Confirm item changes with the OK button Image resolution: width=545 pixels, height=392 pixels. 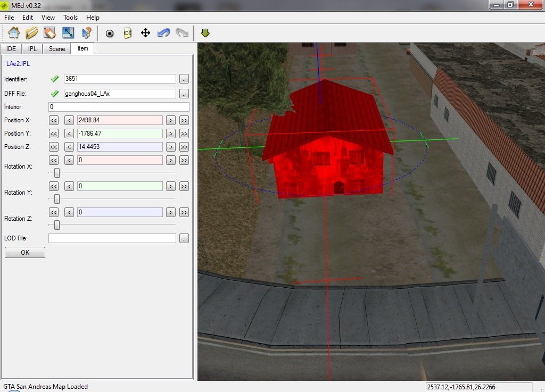[x=25, y=253]
